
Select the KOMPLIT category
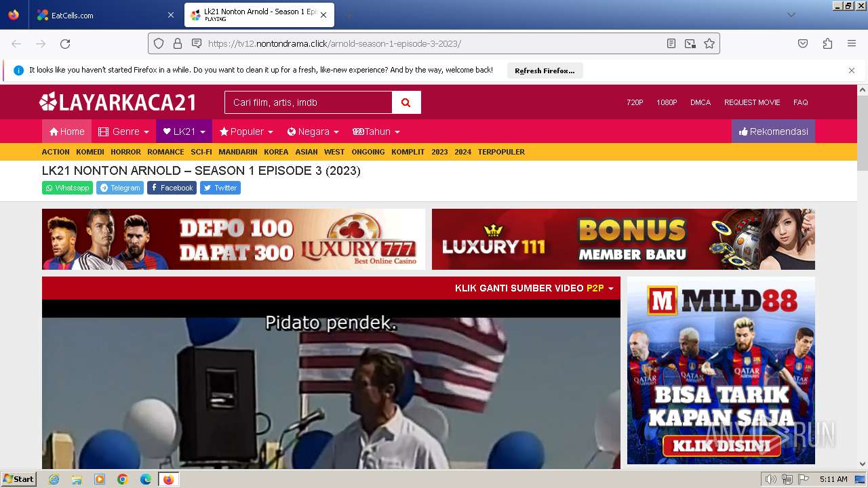(x=408, y=152)
